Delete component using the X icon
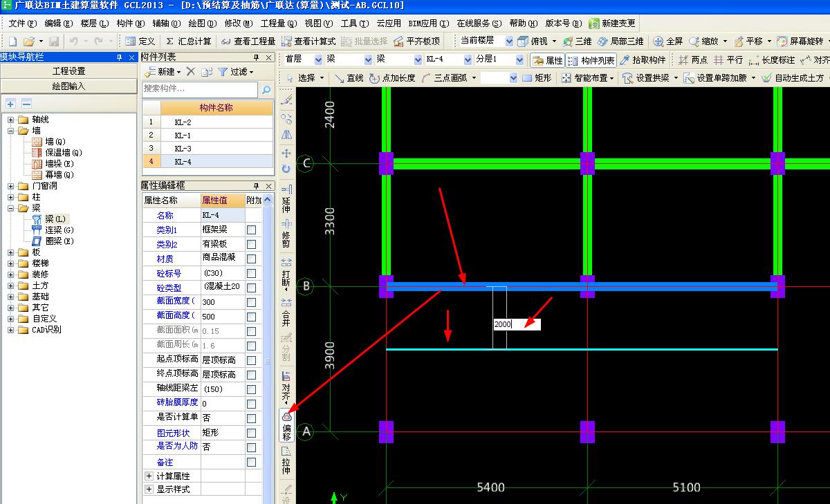Image resolution: width=830 pixels, height=504 pixels. point(191,71)
